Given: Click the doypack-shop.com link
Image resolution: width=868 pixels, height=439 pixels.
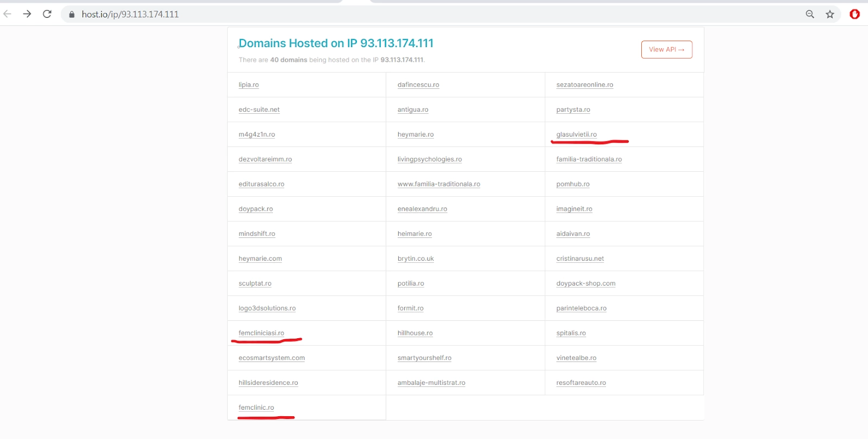Looking at the screenshot, I should [x=585, y=283].
